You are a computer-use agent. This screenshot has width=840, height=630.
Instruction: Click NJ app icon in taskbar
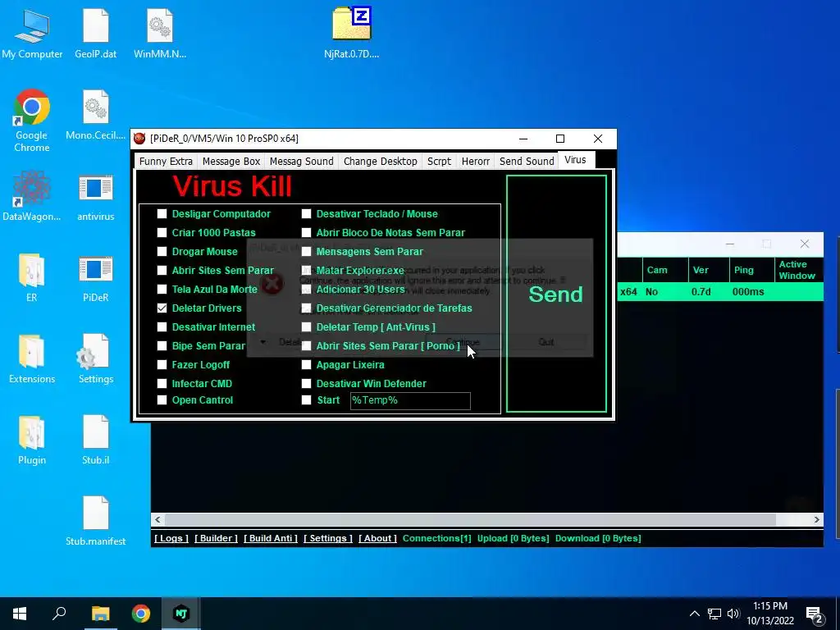coord(181,614)
